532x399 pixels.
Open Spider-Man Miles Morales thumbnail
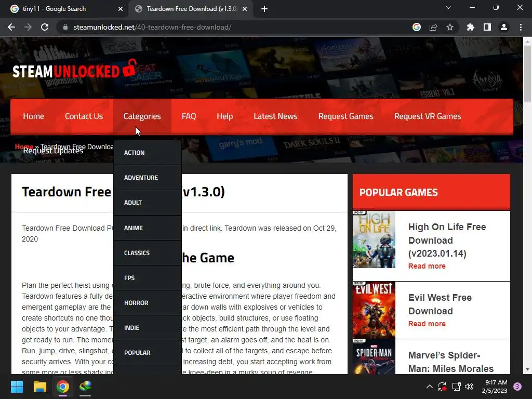(x=374, y=356)
